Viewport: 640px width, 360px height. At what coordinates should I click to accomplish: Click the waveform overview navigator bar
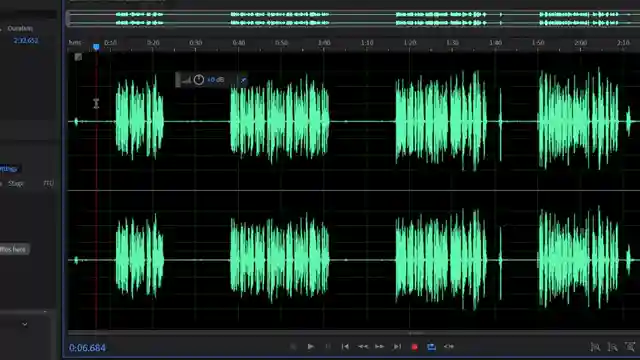(x=353, y=18)
